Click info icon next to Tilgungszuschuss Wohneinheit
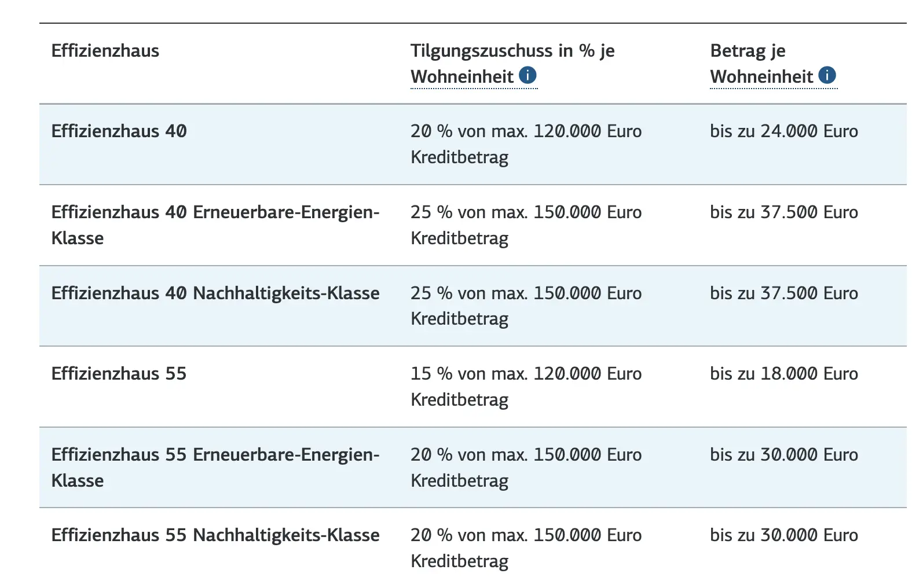The width and height of the screenshot is (923, 588). coord(528,75)
